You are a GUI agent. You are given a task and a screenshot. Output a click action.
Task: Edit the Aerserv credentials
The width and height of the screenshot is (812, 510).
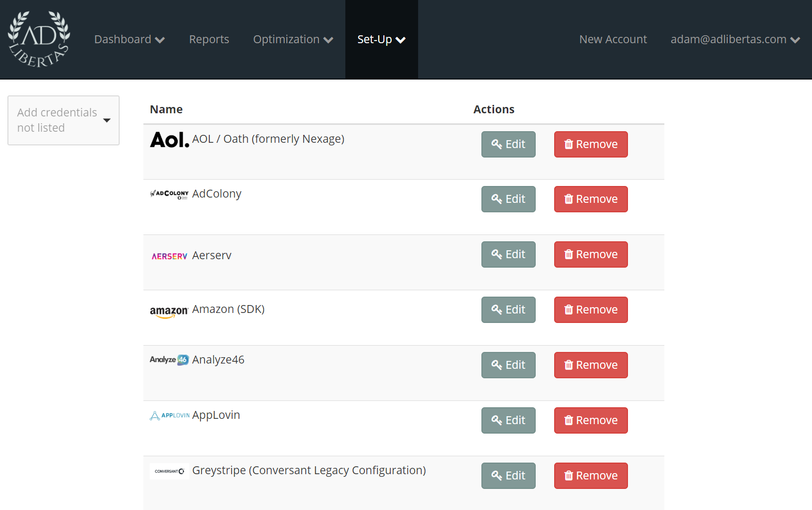coord(508,254)
